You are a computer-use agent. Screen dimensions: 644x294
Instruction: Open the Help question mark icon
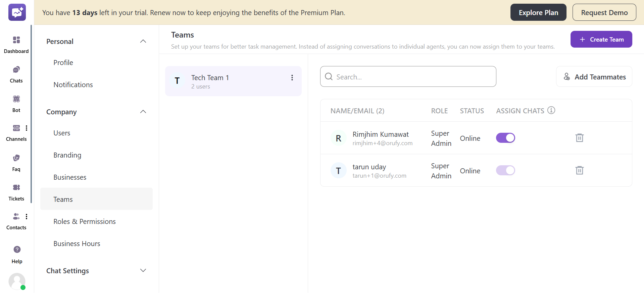[17, 249]
